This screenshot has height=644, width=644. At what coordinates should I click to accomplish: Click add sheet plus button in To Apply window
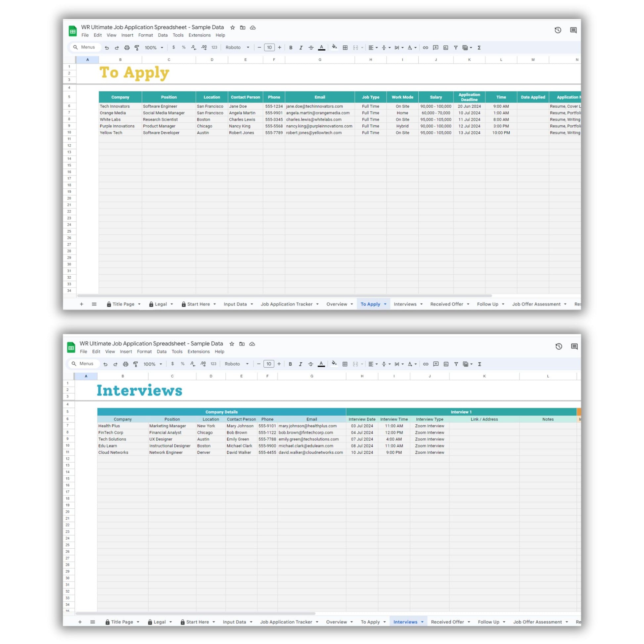pyautogui.click(x=81, y=304)
